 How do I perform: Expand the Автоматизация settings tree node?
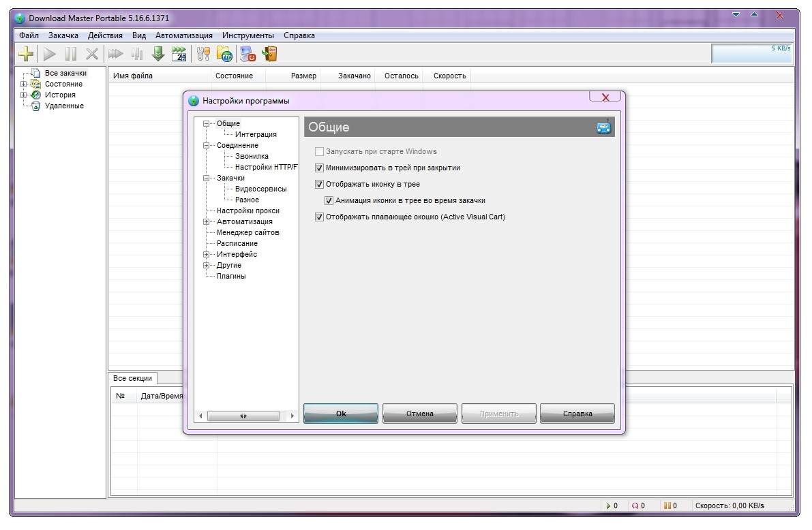[x=206, y=221]
